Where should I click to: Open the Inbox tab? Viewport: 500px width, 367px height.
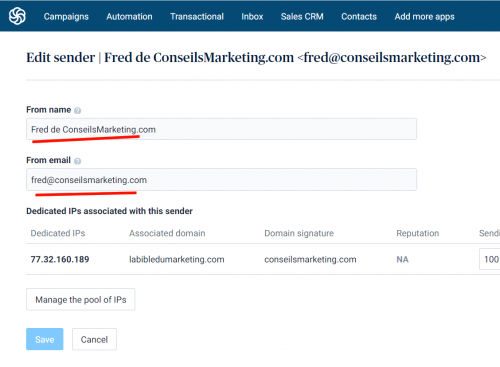252,17
